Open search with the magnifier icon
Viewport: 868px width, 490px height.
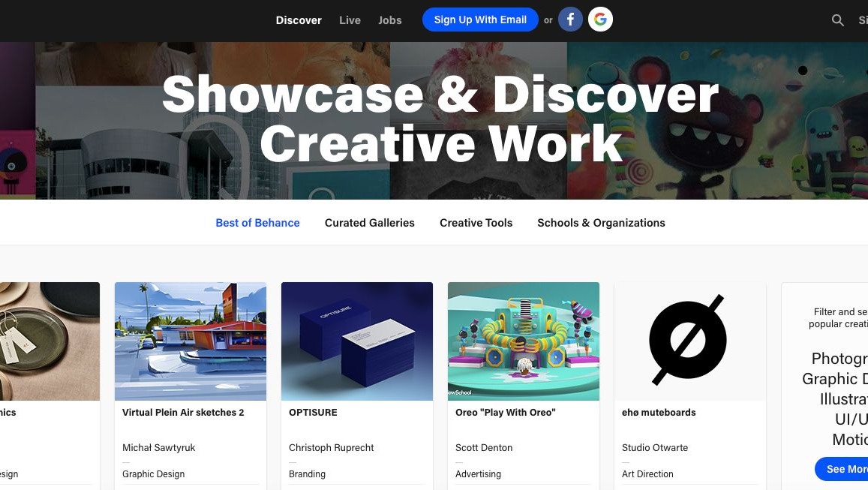(837, 20)
